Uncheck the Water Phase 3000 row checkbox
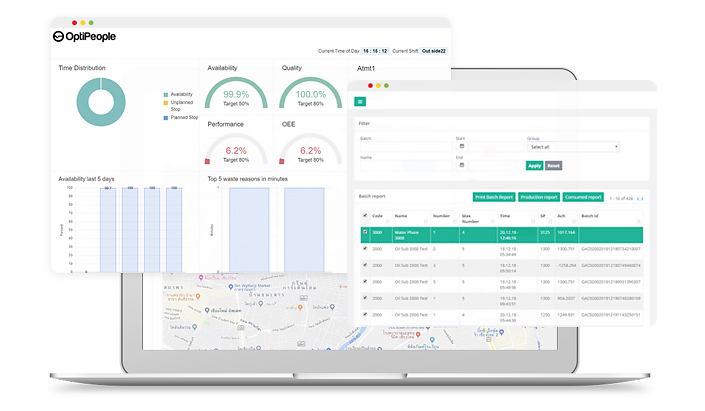Screen dimensions: 705x411 tap(365, 233)
